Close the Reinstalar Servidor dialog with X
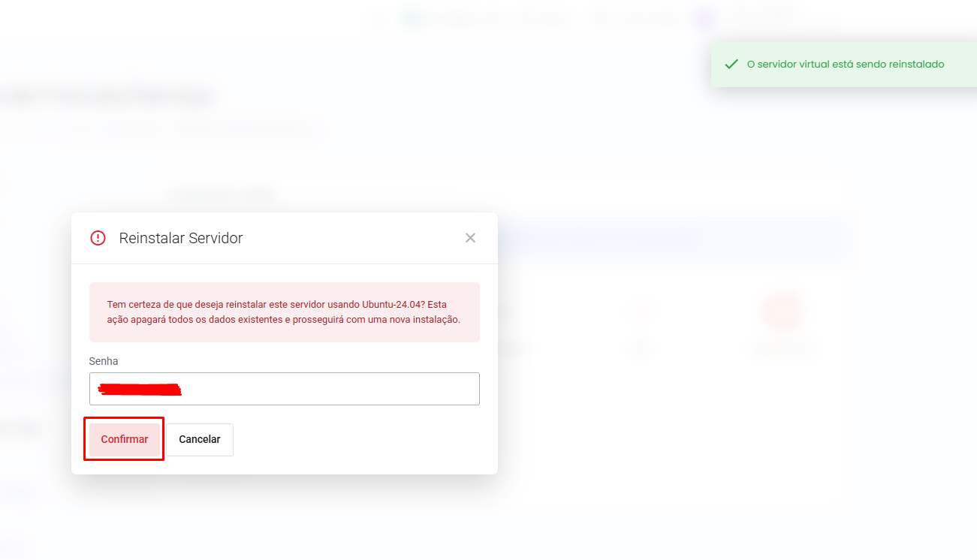 click(470, 238)
